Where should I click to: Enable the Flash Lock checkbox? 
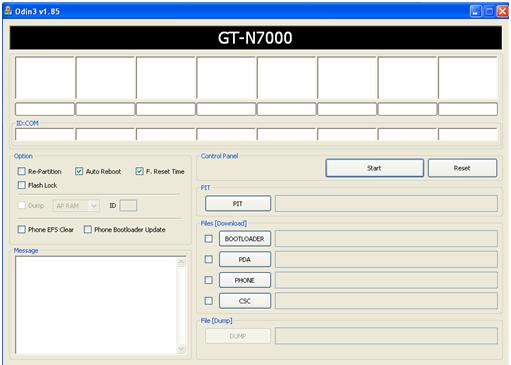click(x=22, y=185)
